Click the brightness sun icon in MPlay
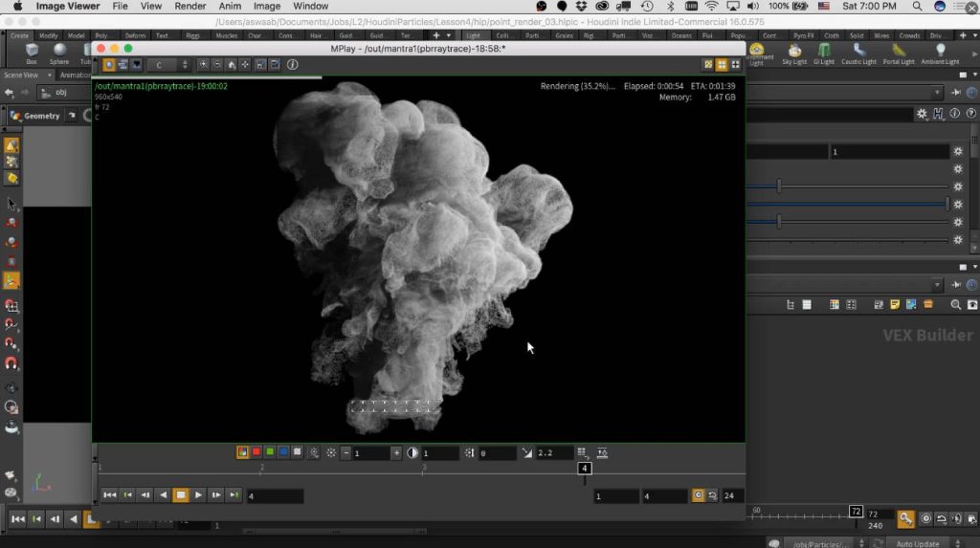The height and width of the screenshot is (548, 980). [x=330, y=453]
